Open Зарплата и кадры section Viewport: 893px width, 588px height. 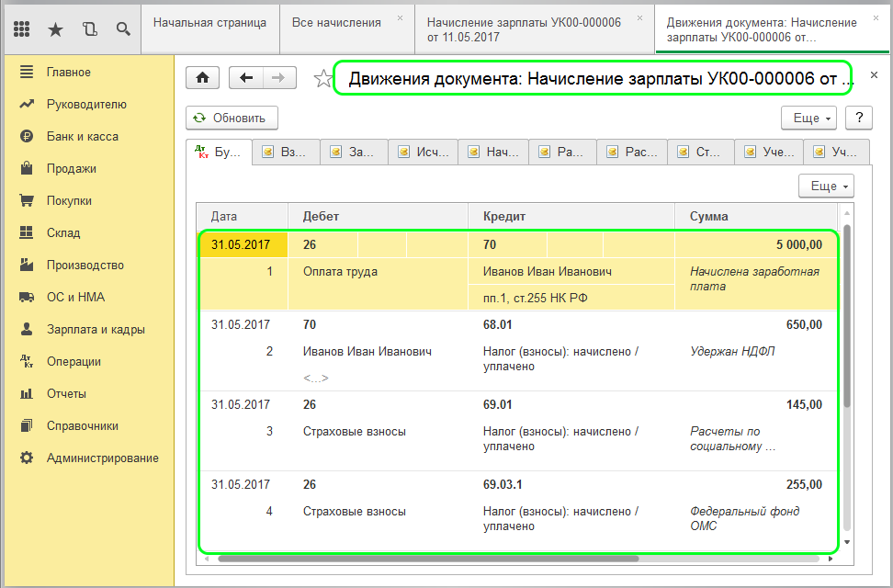click(x=96, y=329)
